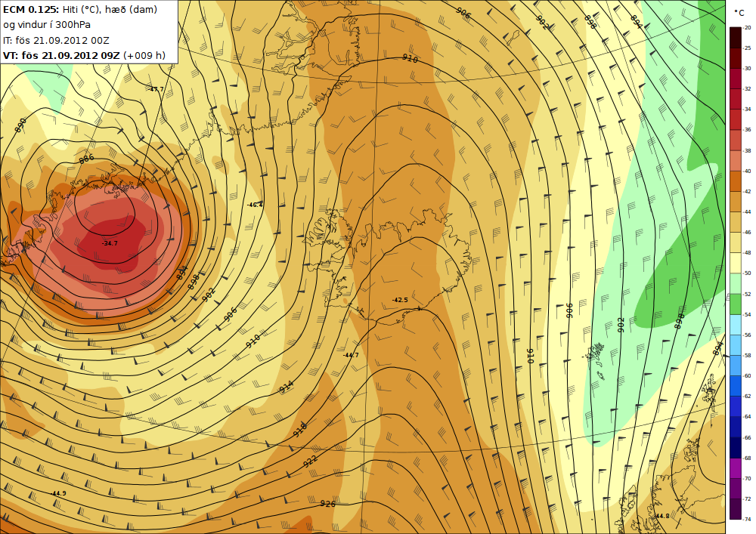Pick the darkest maroon legend swatch between -20 and -25
756x534 pixels.
[736, 38]
